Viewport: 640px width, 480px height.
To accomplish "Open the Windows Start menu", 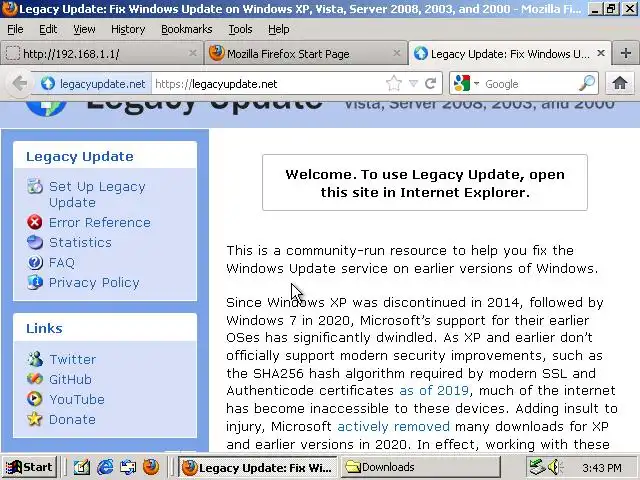I will [29, 467].
